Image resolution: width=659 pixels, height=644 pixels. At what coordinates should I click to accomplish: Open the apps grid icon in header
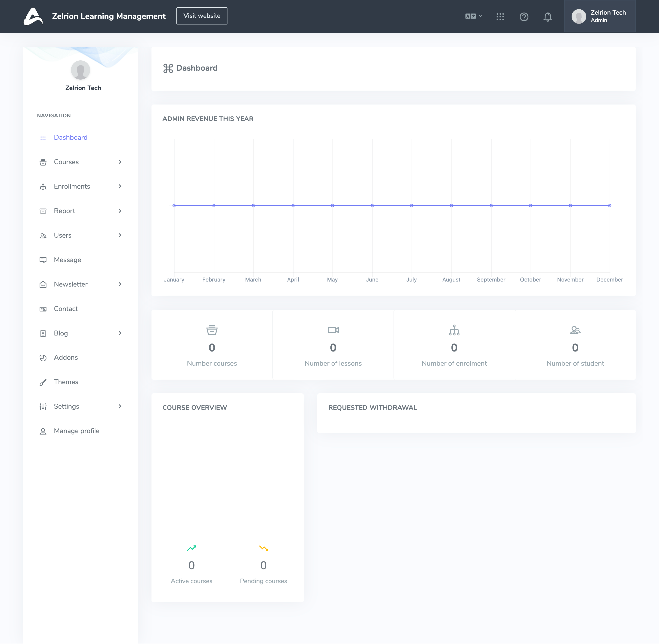(500, 16)
